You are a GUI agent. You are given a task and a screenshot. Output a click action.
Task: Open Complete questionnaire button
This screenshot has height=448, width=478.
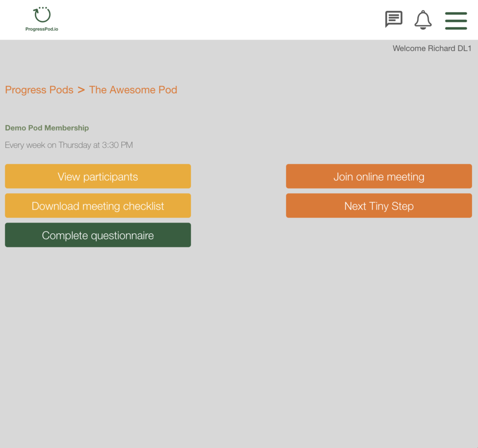pyautogui.click(x=98, y=235)
